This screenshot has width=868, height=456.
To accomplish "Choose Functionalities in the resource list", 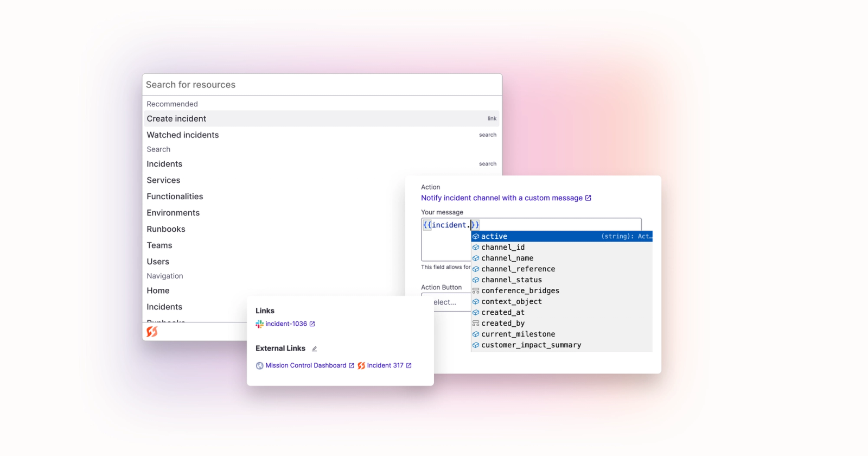I will (x=175, y=197).
